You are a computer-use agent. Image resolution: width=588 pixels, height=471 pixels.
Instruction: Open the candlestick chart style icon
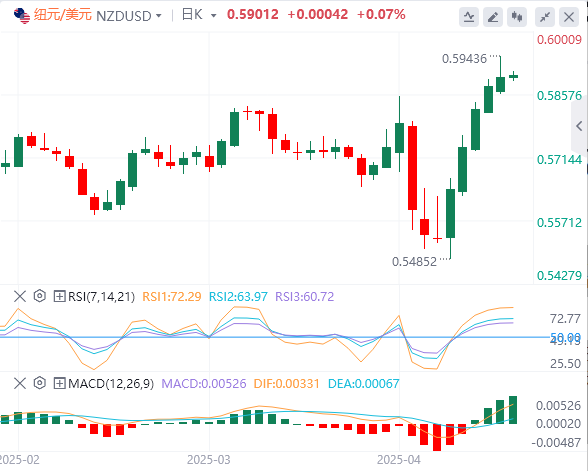click(517, 17)
